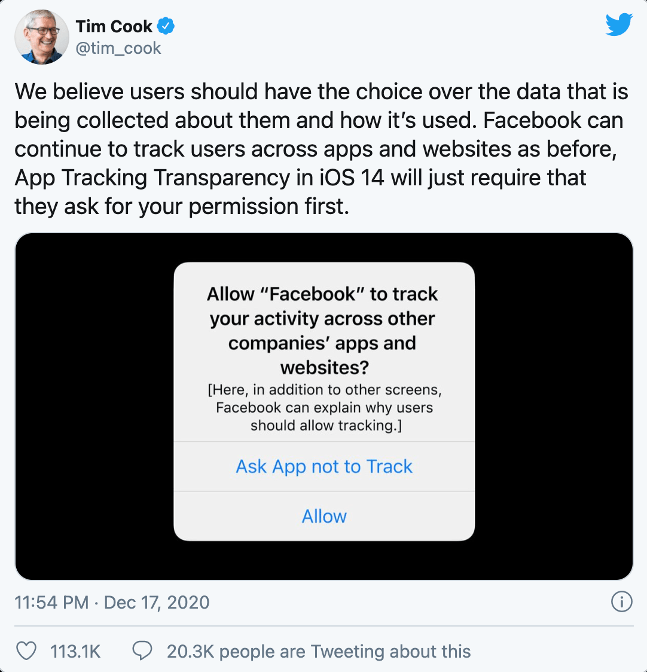Open the @tim_cook handle link

click(x=118, y=48)
